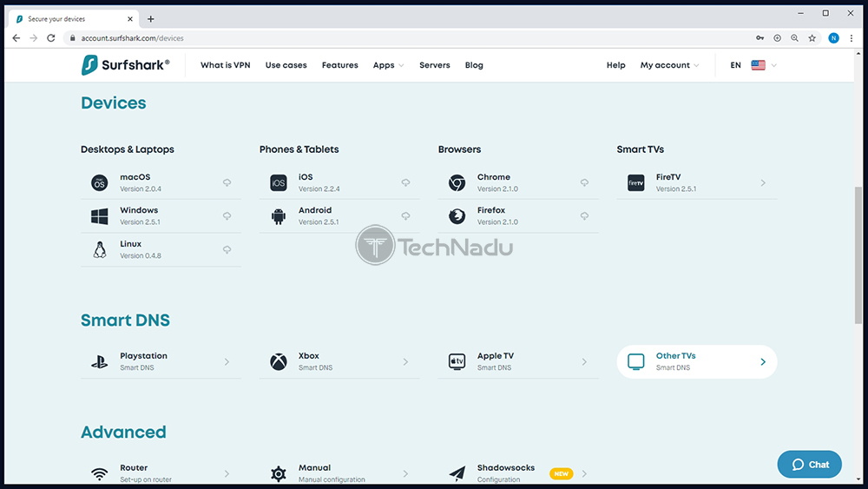
Task: Open Shadowsocks row chevron
Action: coord(584,473)
